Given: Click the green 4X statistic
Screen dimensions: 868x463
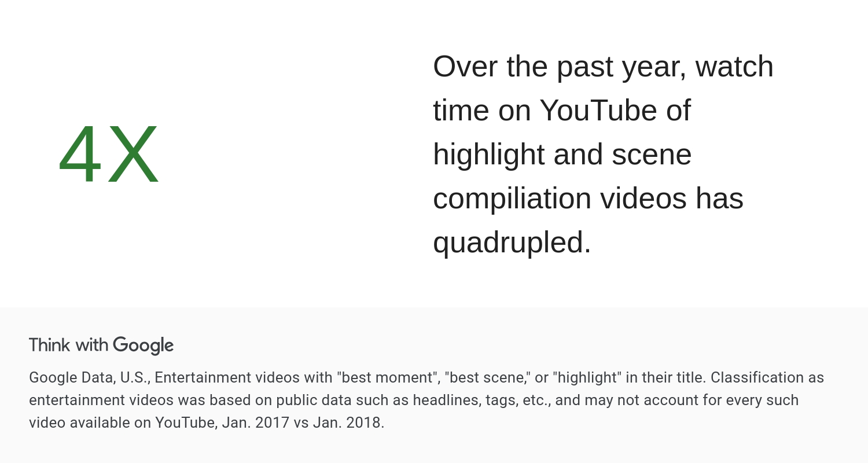Looking at the screenshot, I should pyautogui.click(x=109, y=155).
